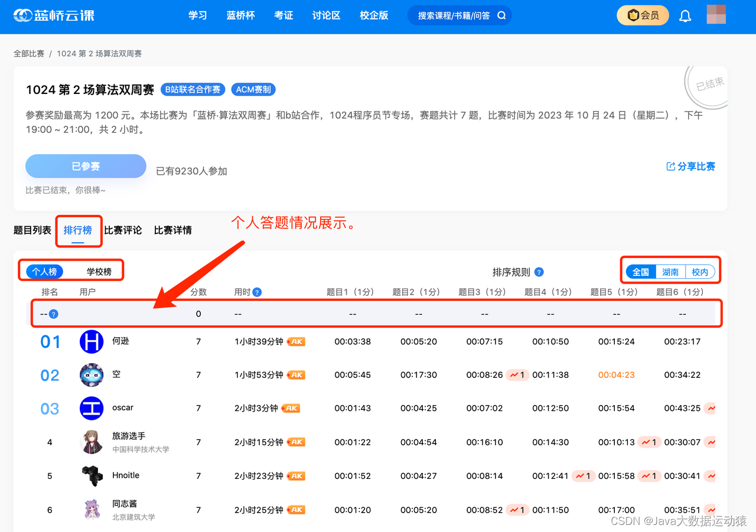Click username 旅游选手
Screen dimensions: 756x532
click(x=129, y=436)
